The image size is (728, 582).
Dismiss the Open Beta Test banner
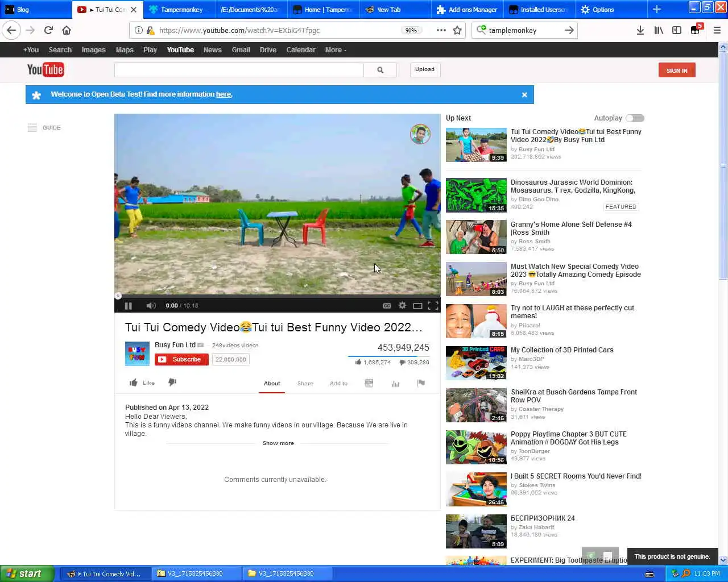(524, 95)
